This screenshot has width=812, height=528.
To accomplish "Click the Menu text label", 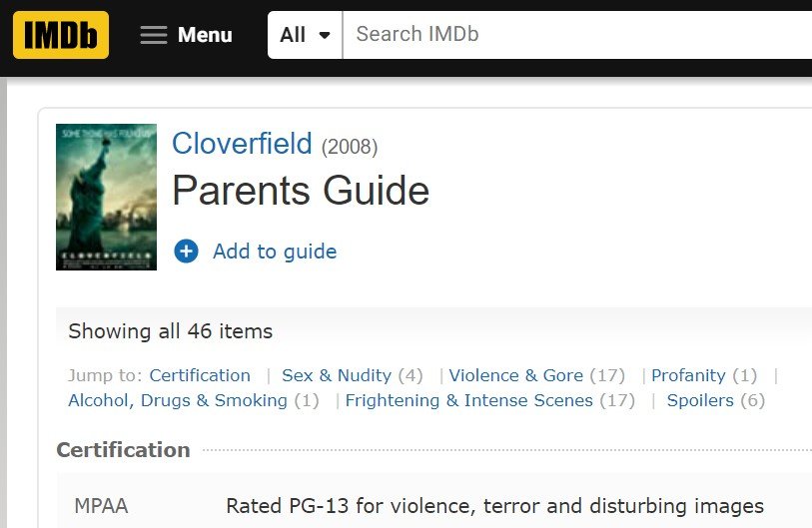I will click(x=205, y=35).
